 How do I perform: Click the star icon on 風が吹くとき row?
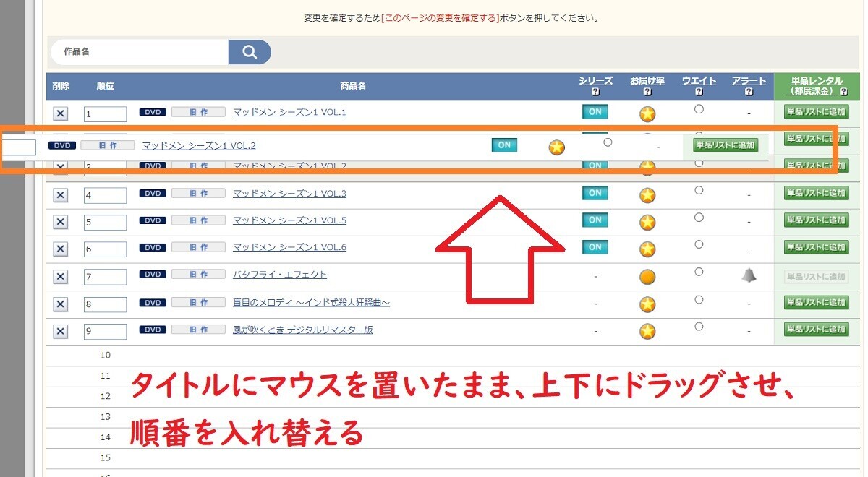(647, 332)
